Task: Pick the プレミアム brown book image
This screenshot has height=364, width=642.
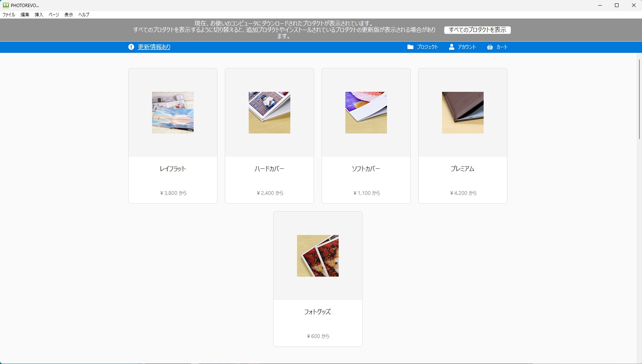Action: click(x=463, y=113)
